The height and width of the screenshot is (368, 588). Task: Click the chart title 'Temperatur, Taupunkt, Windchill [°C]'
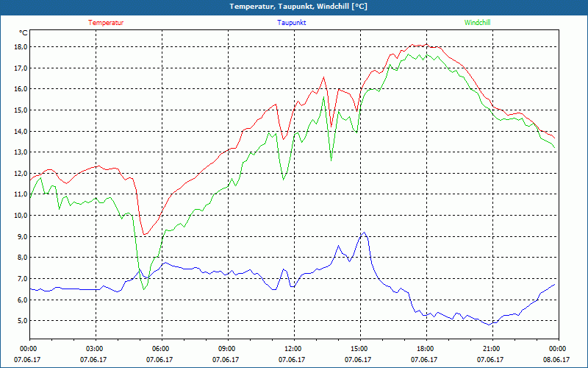tap(298, 7)
